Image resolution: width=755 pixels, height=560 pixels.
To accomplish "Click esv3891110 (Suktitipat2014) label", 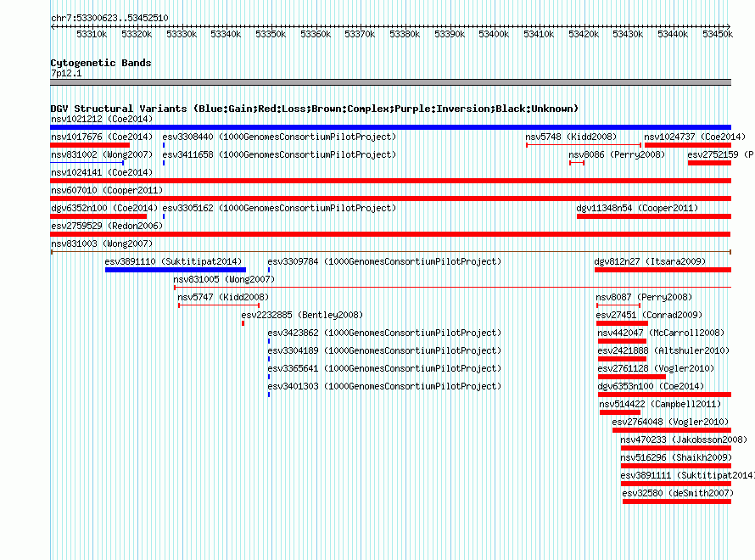I will (173, 261).
